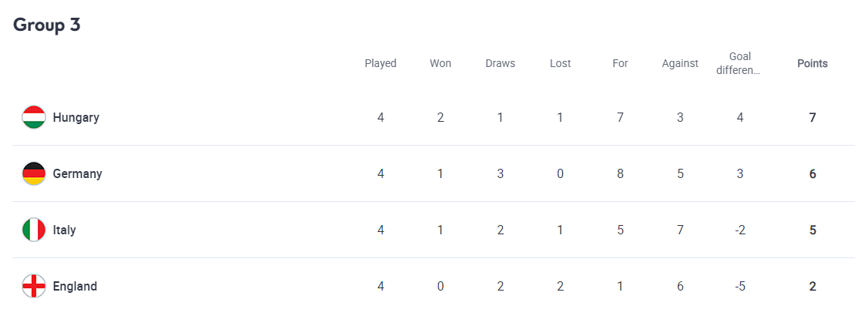Screen dimensions: 868x316
Task: Click the truncated Goal difference header
Action: tap(739, 63)
